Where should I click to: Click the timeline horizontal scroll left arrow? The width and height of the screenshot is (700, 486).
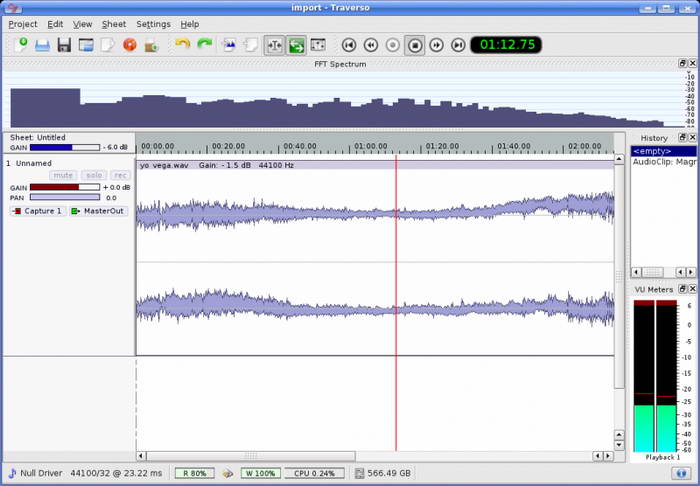[141, 456]
